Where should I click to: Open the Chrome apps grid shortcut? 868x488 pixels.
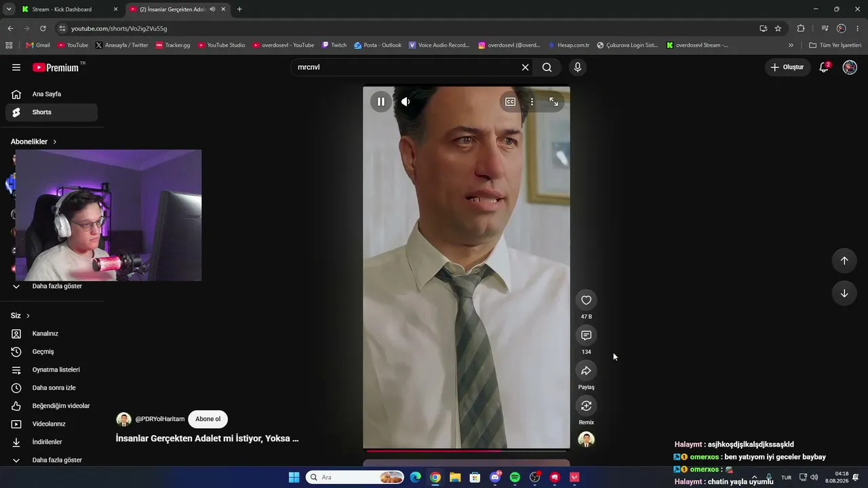click(9, 45)
